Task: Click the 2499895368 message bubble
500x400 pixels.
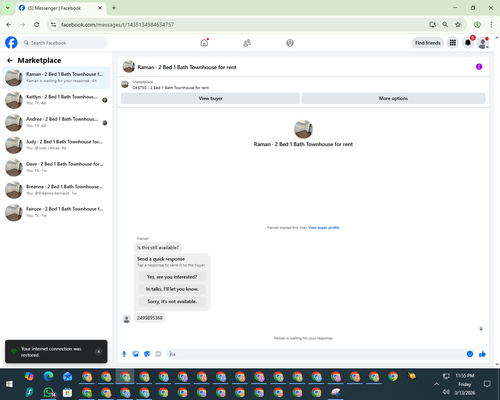Action: 150,318
